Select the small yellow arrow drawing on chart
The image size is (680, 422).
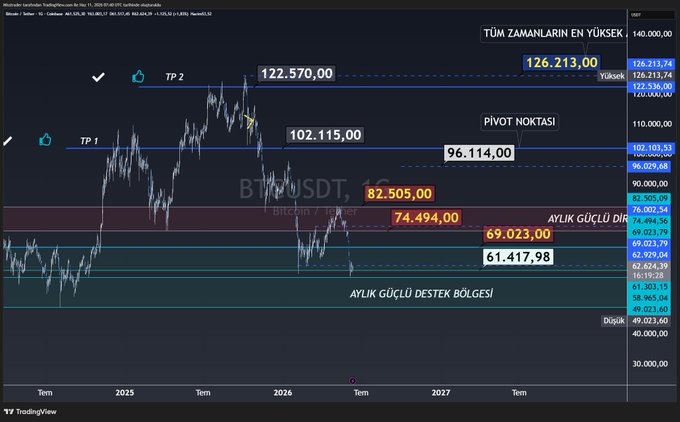249,121
